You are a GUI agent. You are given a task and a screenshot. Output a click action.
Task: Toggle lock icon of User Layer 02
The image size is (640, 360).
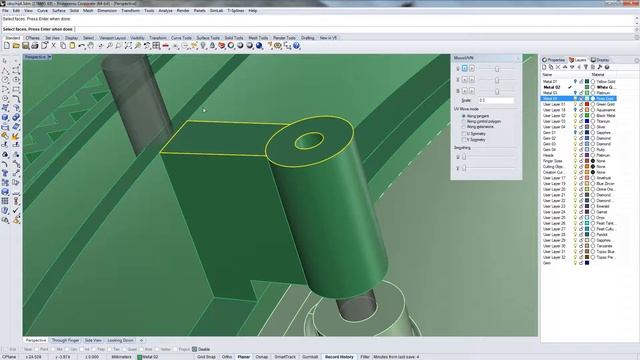(x=581, y=116)
